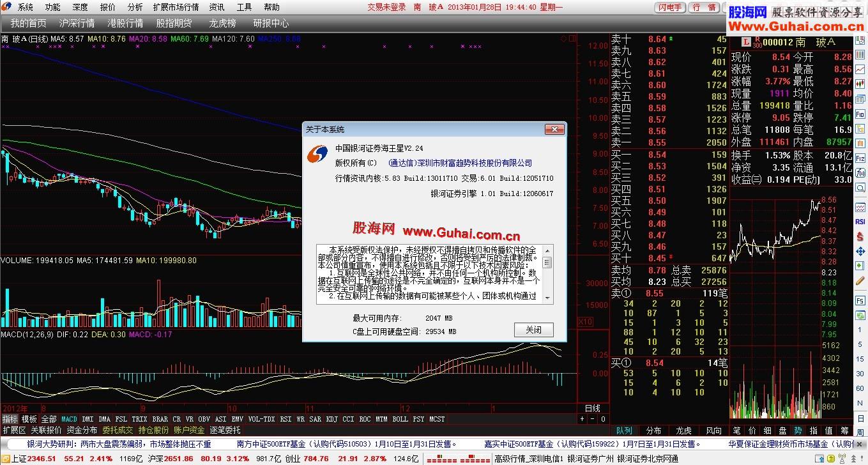Image resolution: width=868 pixels, height=465 pixels.
Task: Click the yellow up-arrow icon in status bar
Action: pos(831,458)
